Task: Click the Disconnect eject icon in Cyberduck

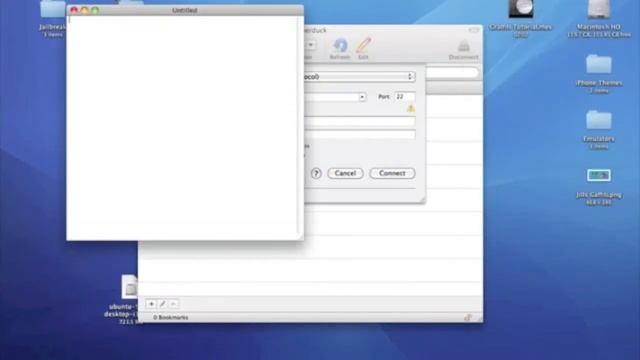Action: 463,46
